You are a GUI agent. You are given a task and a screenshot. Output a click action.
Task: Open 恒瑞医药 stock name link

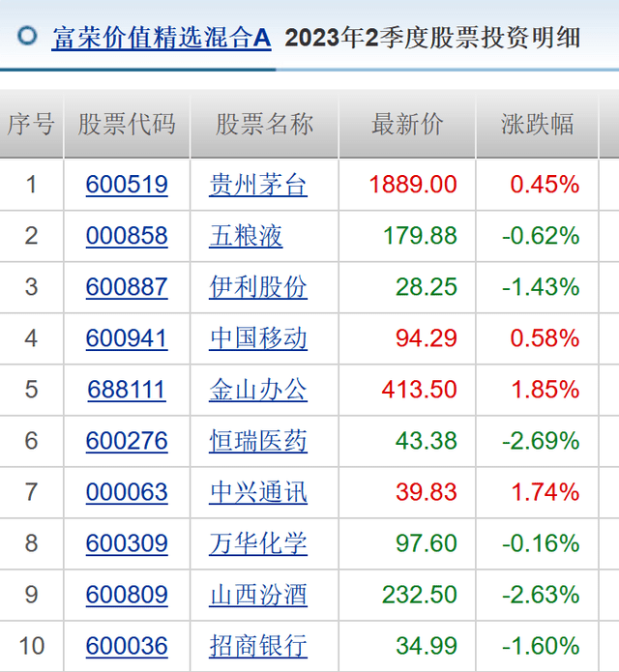pyautogui.click(x=258, y=441)
